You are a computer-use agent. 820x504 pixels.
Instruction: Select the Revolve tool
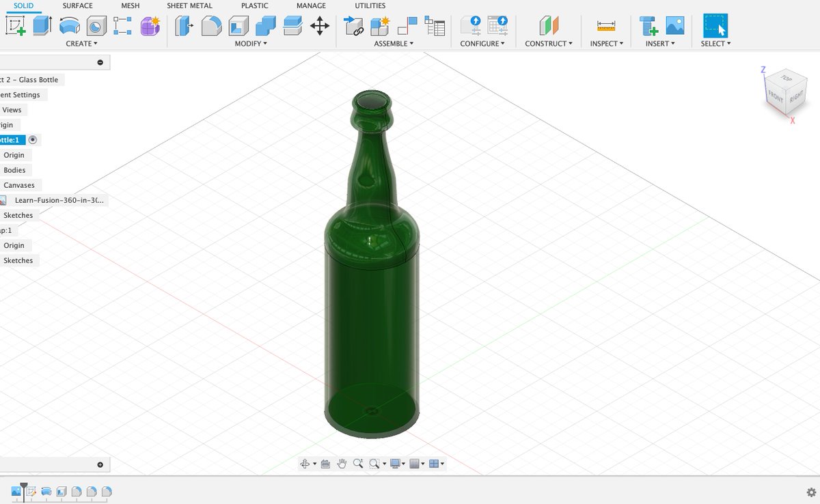coord(68,26)
